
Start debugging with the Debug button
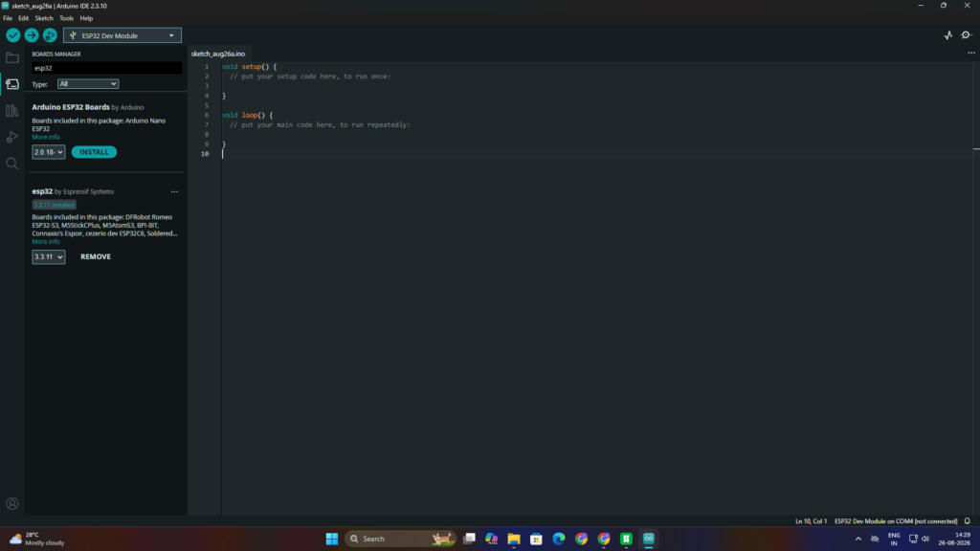click(x=50, y=35)
